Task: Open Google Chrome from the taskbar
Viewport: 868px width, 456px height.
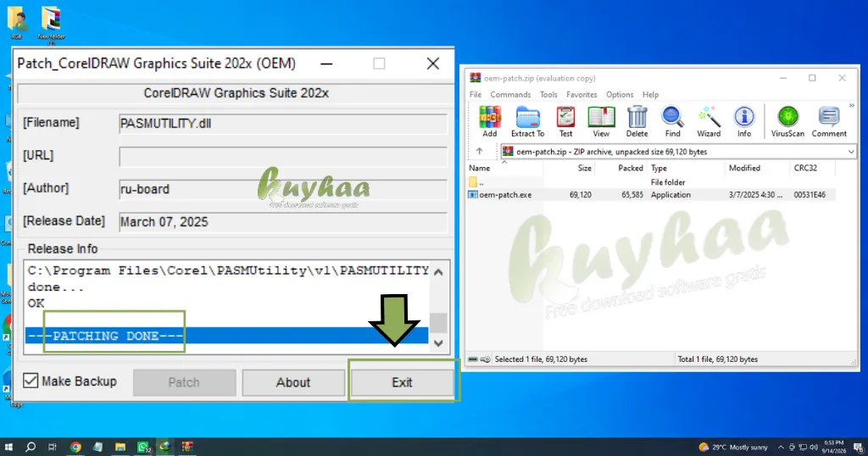Action: [x=75, y=448]
